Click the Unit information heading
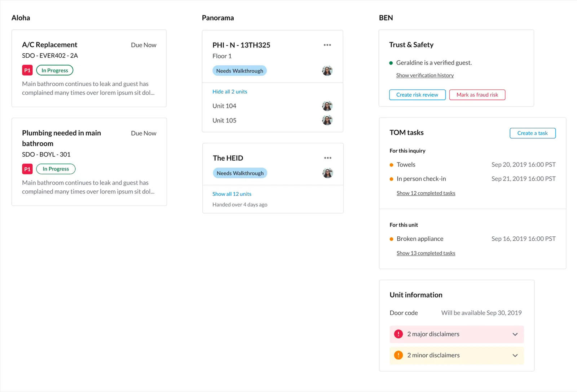This screenshot has width=577, height=392. [416, 295]
